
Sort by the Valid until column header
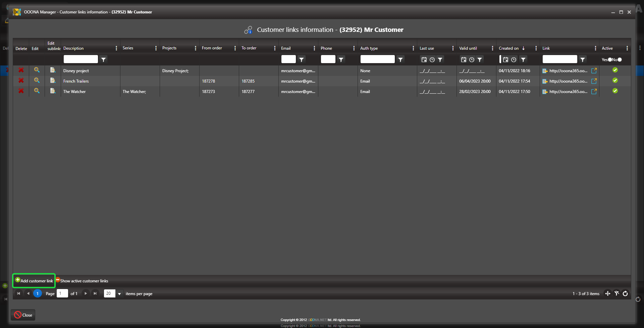pos(468,48)
